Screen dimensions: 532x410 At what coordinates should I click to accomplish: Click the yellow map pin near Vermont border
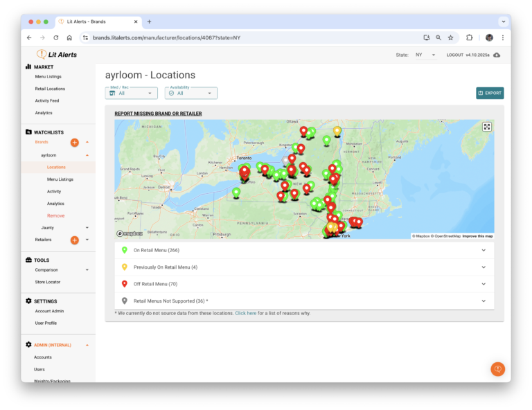click(337, 132)
